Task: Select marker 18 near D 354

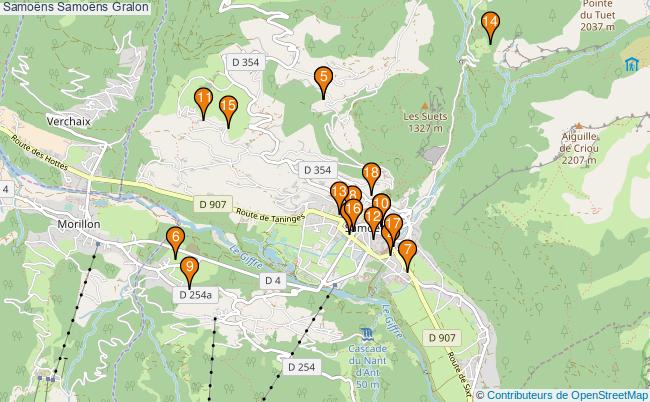Action: [371, 178]
